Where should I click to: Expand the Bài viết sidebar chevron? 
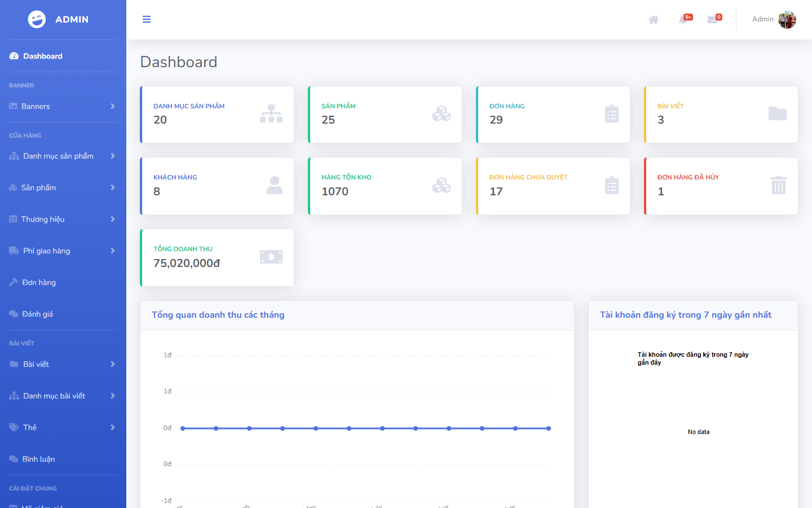pyautogui.click(x=113, y=364)
